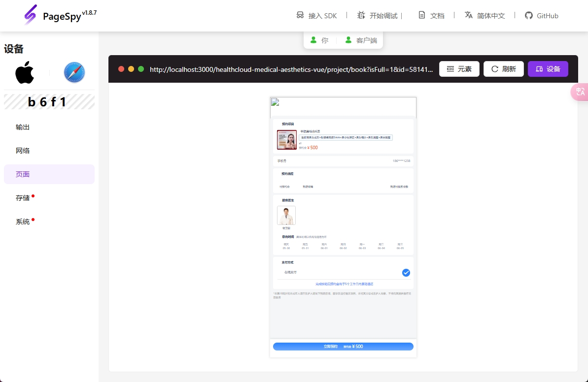Screen dimensions: 588x382
Task: Open the 存储 sidebar tab
Action: pyautogui.click(x=23, y=198)
